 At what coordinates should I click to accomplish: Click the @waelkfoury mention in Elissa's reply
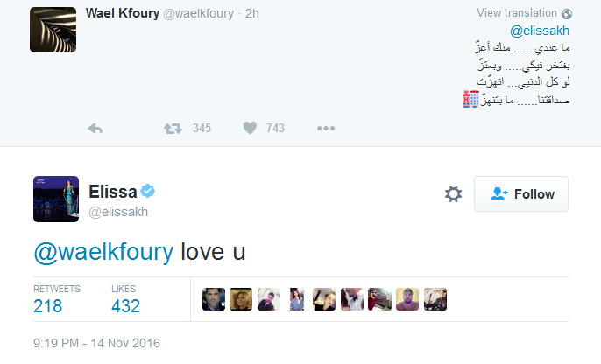104,253
